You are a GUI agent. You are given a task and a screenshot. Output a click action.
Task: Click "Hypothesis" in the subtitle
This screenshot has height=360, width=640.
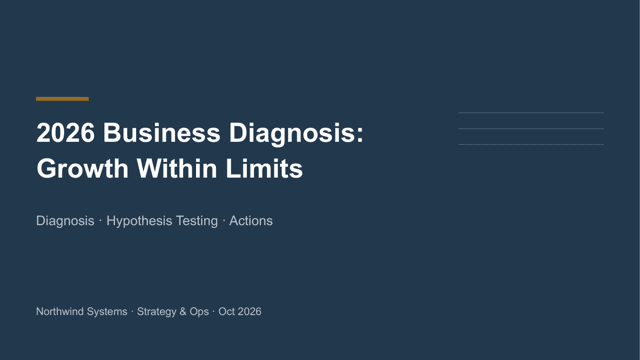coord(139,221)
